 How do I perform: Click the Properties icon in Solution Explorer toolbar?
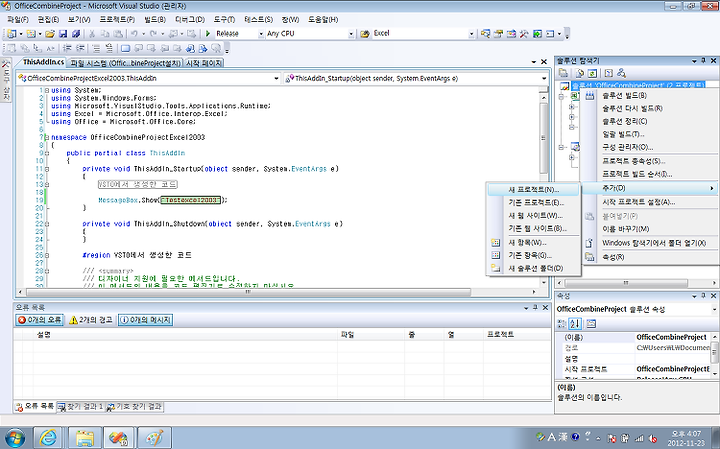[563, 73]
